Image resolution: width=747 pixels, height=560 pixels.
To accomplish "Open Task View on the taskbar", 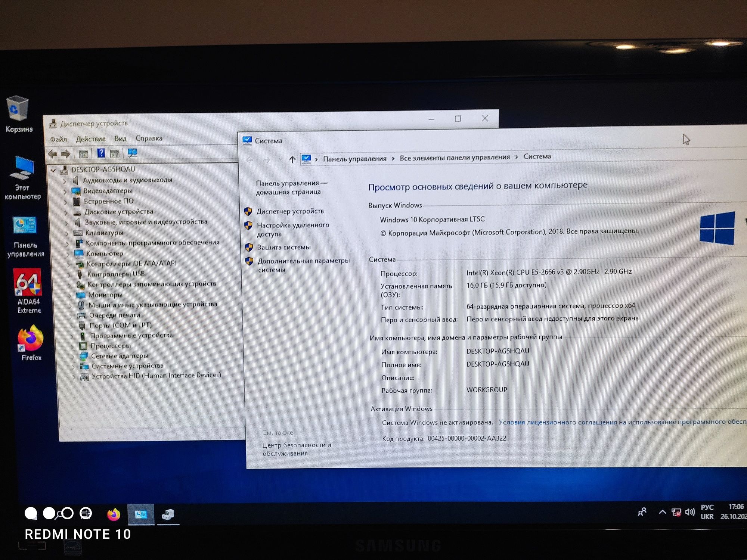I will pyautogui.click(x=86, y=513).
